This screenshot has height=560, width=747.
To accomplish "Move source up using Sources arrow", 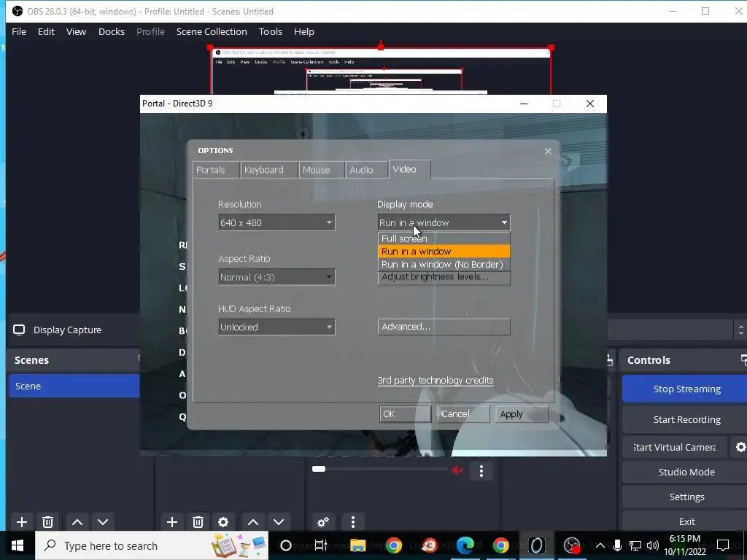I will pos(253,522).
